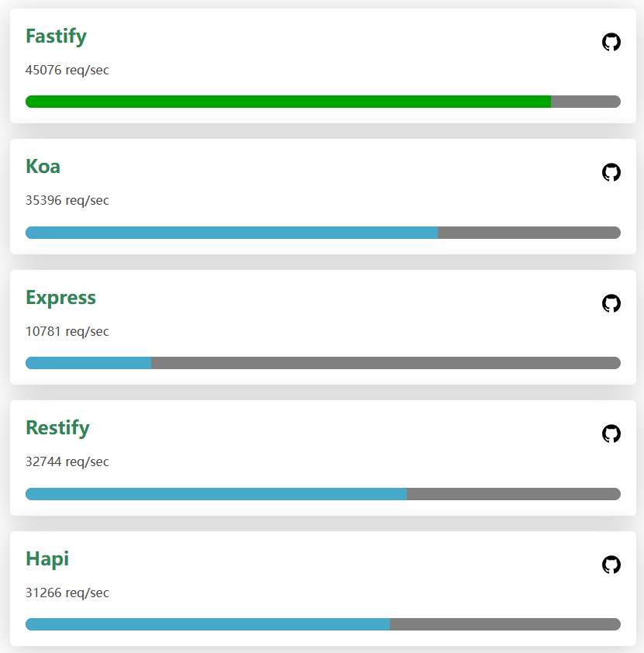Viewport: 644px width, 653px height.
Task: Follow the Restify title link
Action: (58, 428)
